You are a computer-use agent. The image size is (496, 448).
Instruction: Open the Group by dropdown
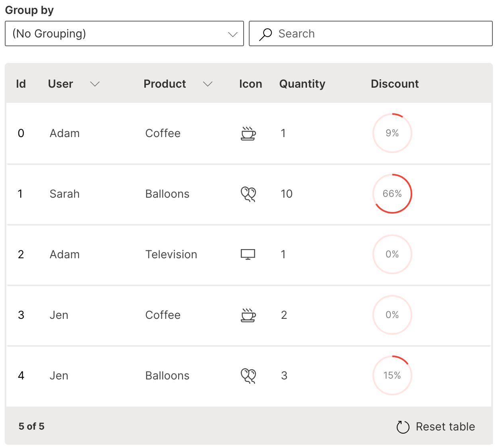(124, 34)
